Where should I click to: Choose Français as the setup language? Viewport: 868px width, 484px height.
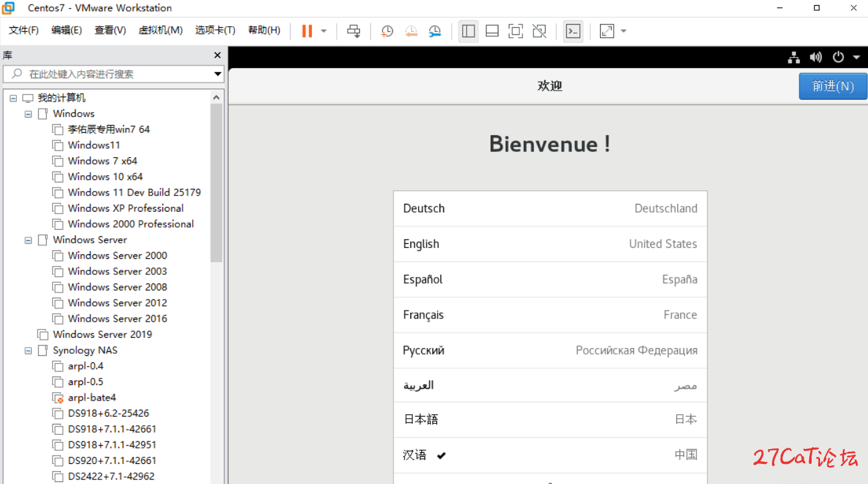tap(550, 315)
